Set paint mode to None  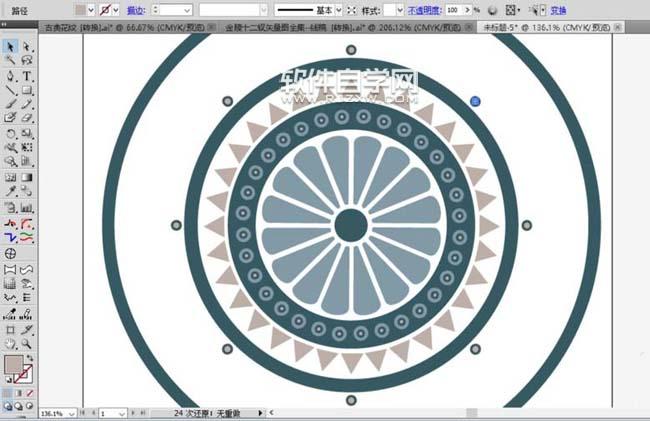click(x=30, y=393)
